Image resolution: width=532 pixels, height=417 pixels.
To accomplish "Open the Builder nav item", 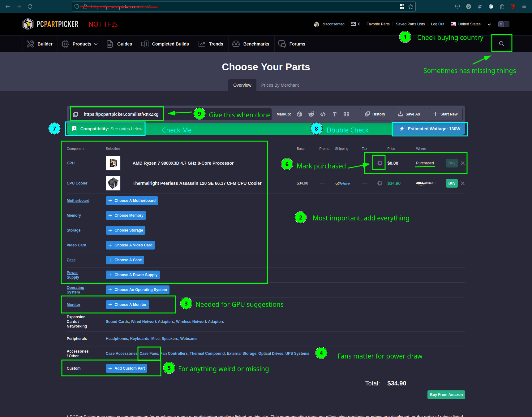I will (40, 44).
